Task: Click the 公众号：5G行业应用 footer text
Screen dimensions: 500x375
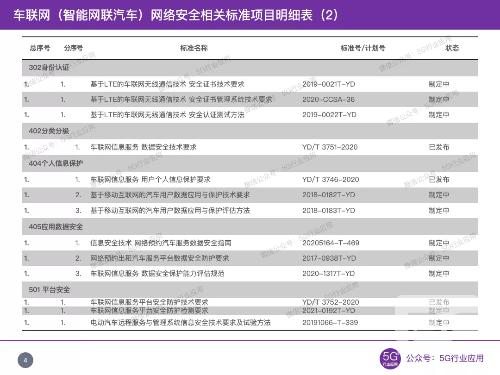Action: click(x=445, y=358)
